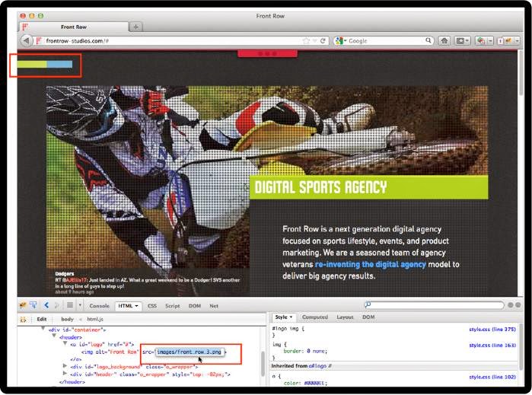The height and width of the screenshot is (395, 532).
Task: Switch to the Console tab
Action: click(x=100, y=306)
